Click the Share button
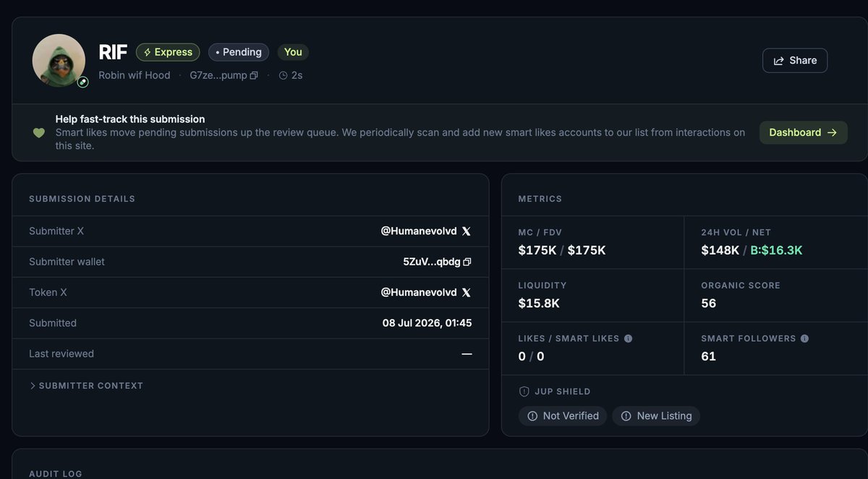 (795, 61)
